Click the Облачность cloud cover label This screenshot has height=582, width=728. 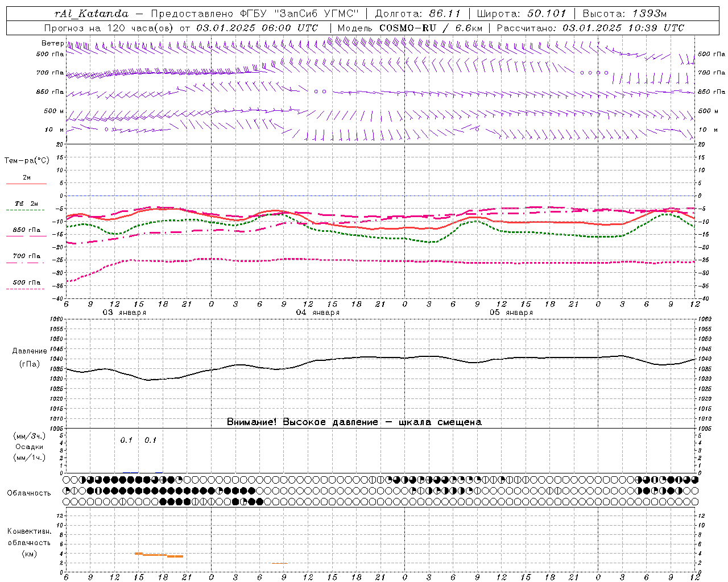pyautogui.click(x=29, y=493)
